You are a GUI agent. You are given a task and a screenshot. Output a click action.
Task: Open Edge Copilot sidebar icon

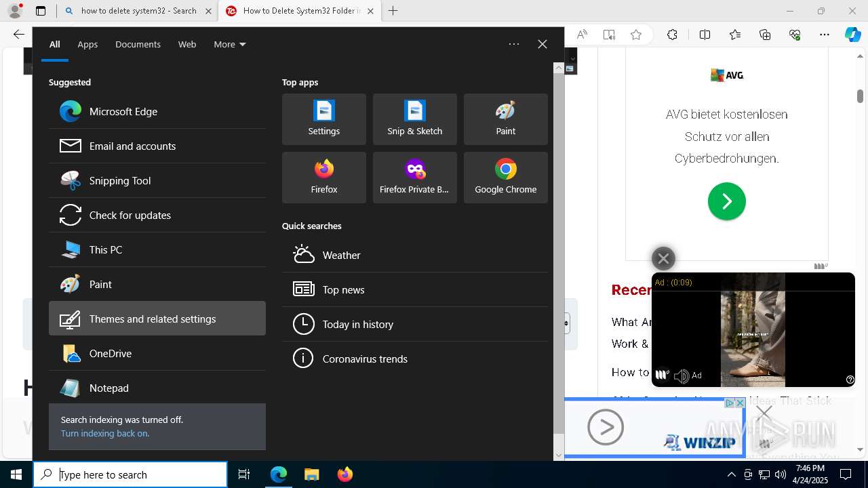(x=852, y=35)
